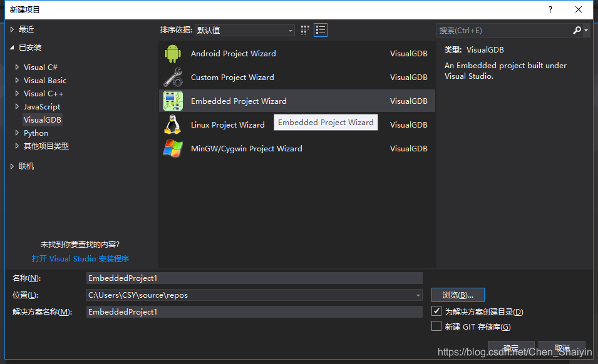Expand the 其他项目类型 node
The width and height of the screenshot is (598, 364).
coord(17,146)
